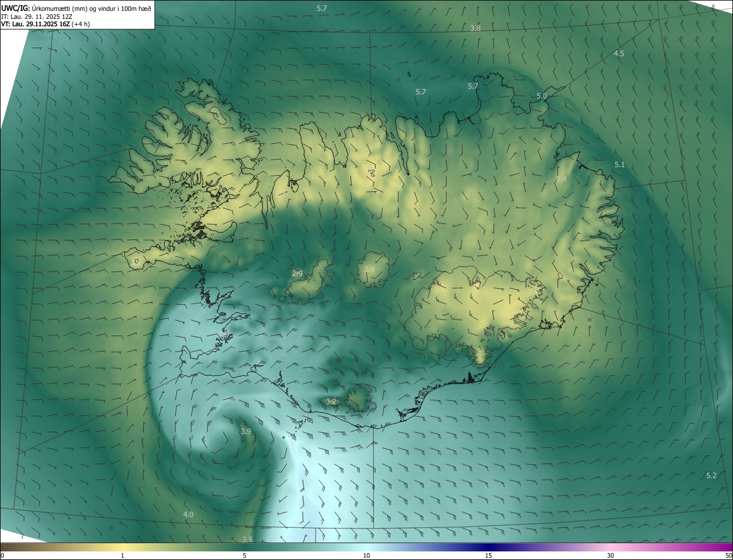Click the color scale label 15
Image resolution: width=733 pixels, height=560 pixels.
coord(488,555)
